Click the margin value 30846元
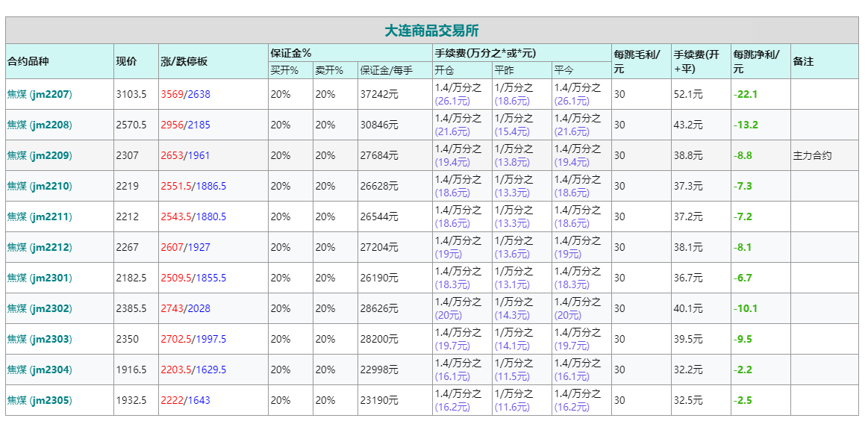This screenshot has width=868, height=424. 379,125
